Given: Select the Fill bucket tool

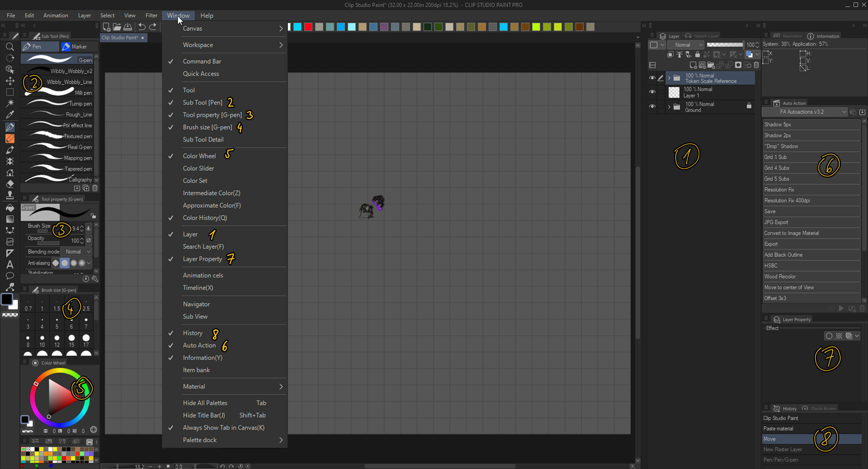Looking at the screenshot, I should 10,208.
